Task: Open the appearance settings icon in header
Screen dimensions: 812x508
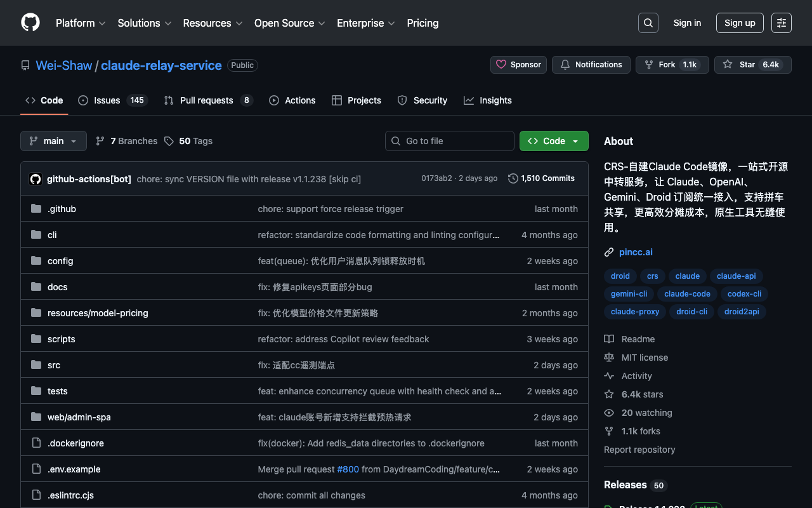Action: point(781,23)
